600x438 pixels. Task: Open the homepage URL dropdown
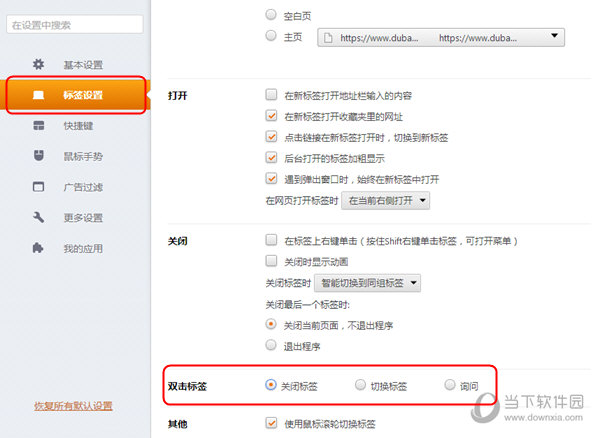tap(441, 37)
